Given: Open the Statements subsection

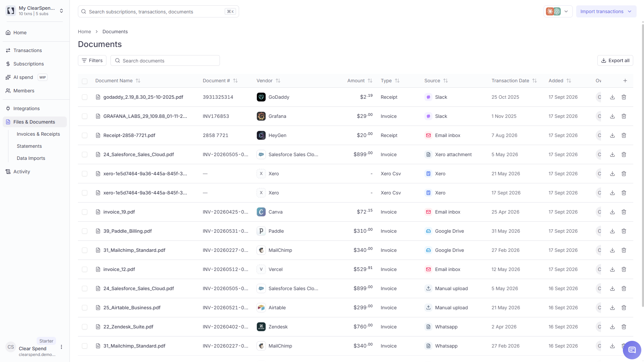Looking at the screenshot, I should 29,146.
